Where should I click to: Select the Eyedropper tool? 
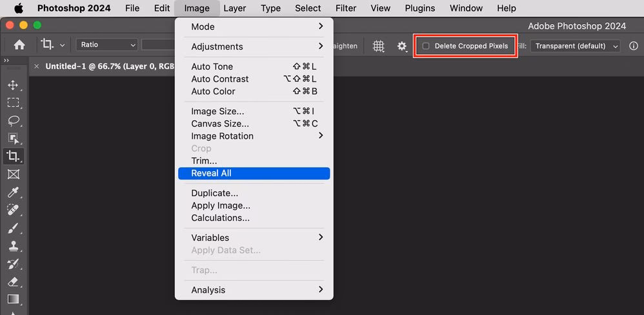click(13, 192)
